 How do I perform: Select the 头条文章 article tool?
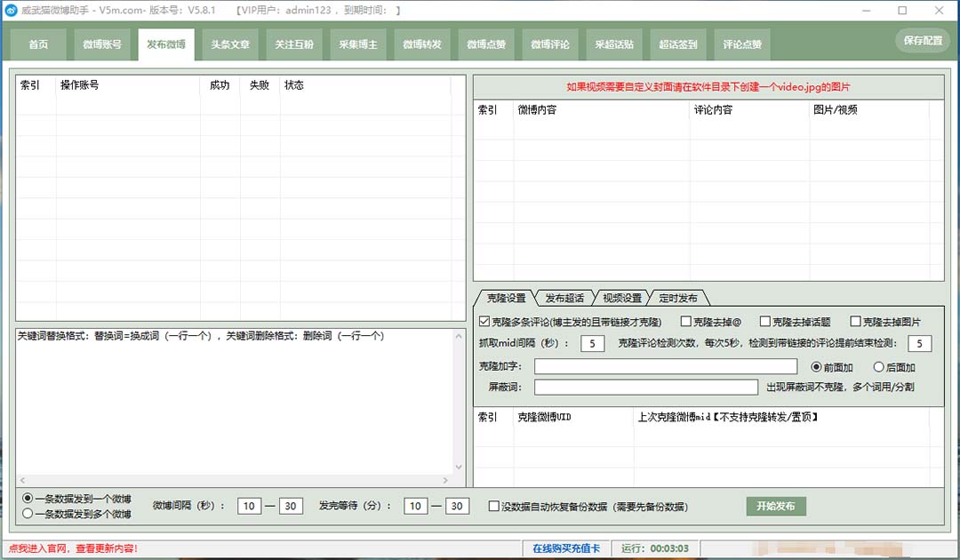coord(229,44)
